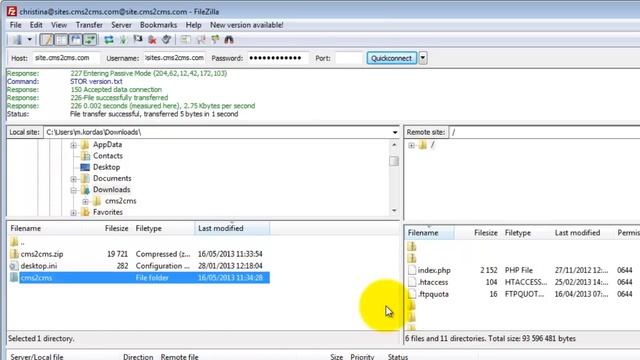
Task: Open the directory listing filters dialog
Action: coord(186,40)
